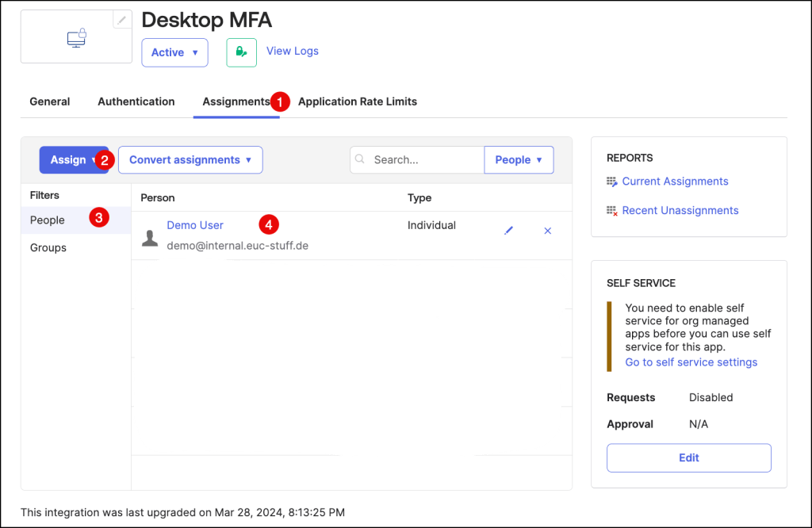Click the Edit button in Self Service
This screenshot has height=528, width=812.
click(x=688, y=457)
